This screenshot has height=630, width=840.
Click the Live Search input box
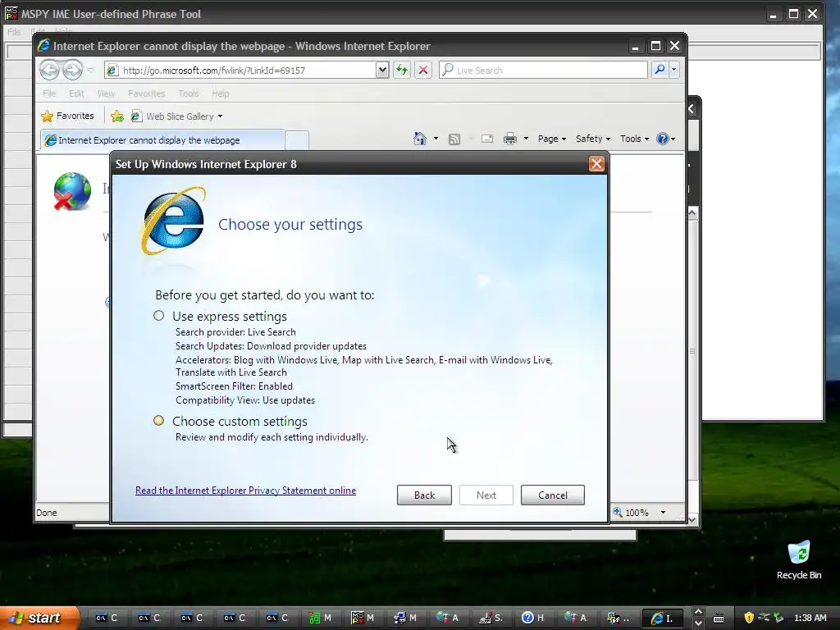click(x=543, y=71)
